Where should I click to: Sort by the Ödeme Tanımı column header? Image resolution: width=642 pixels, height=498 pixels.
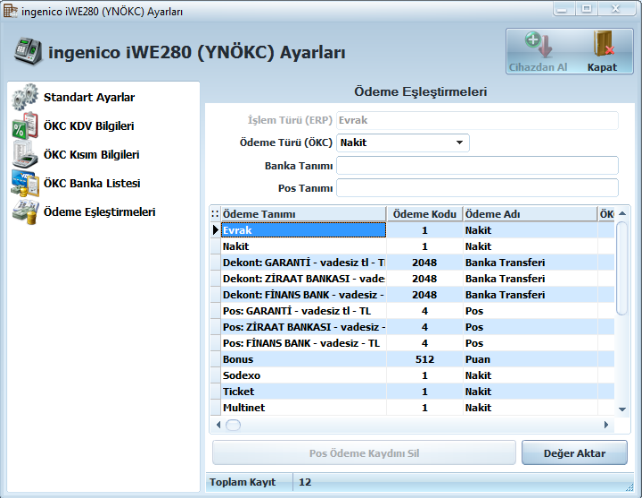303,214
